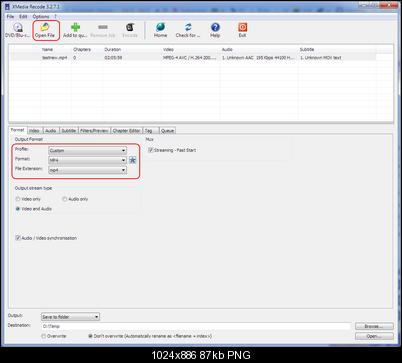Click the Duration column header
Screen dimensions: 402x363
tap(132, 49)
